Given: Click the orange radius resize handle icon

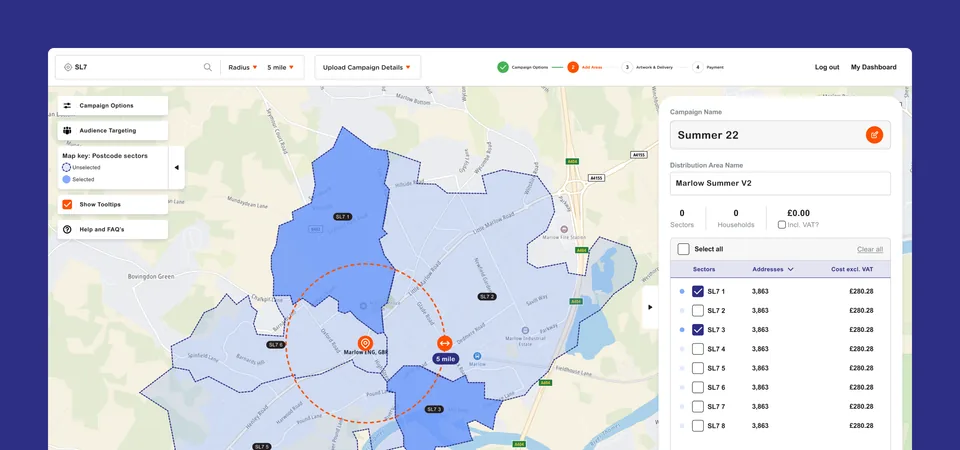Looking at the screenshot, I should click(444, 343).
